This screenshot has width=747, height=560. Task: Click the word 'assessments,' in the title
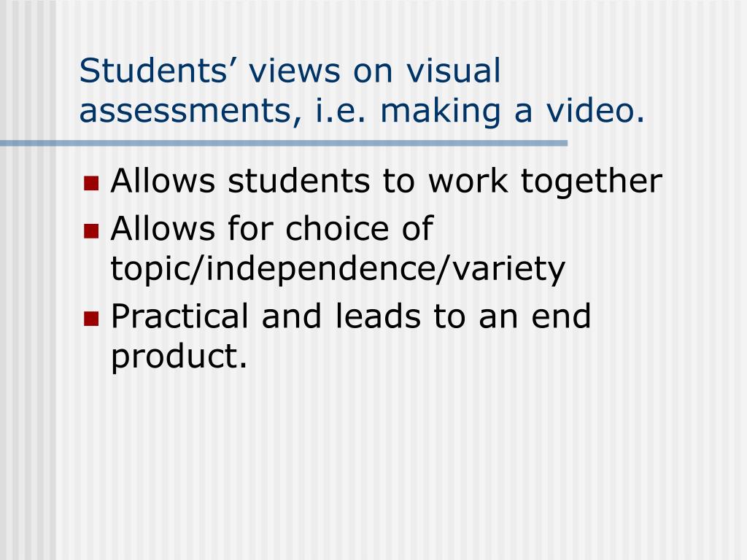(190, 112)
